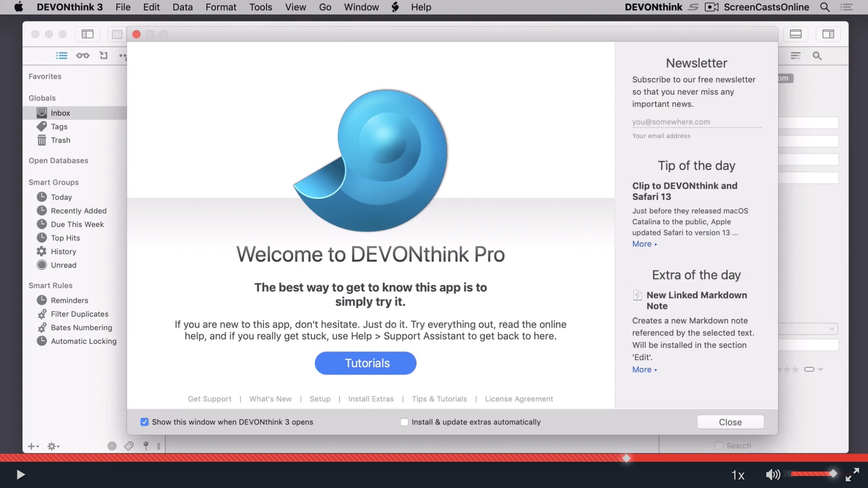This screenshot has width=868, height=488.
Task: Open the Data menu
Action: pos(182,7)
